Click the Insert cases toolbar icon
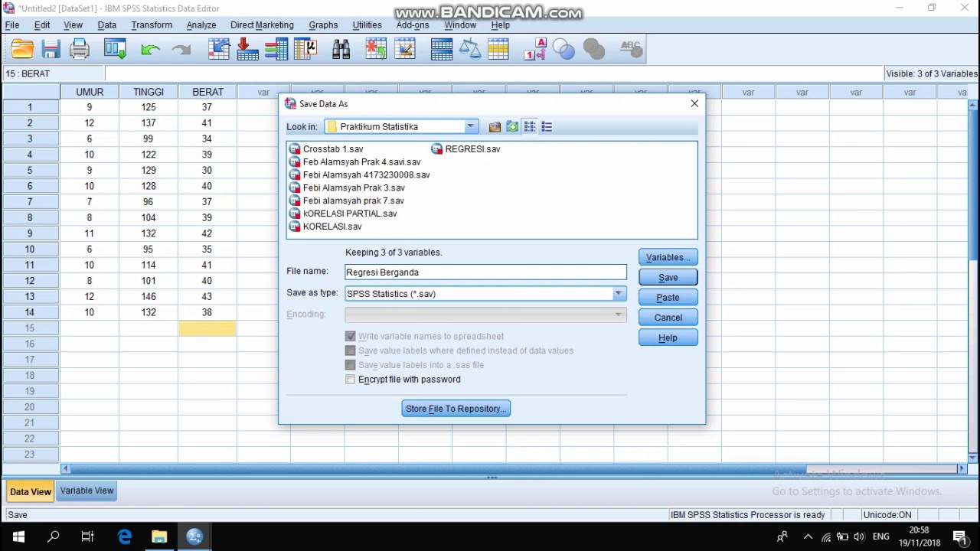 coord(376,50)
